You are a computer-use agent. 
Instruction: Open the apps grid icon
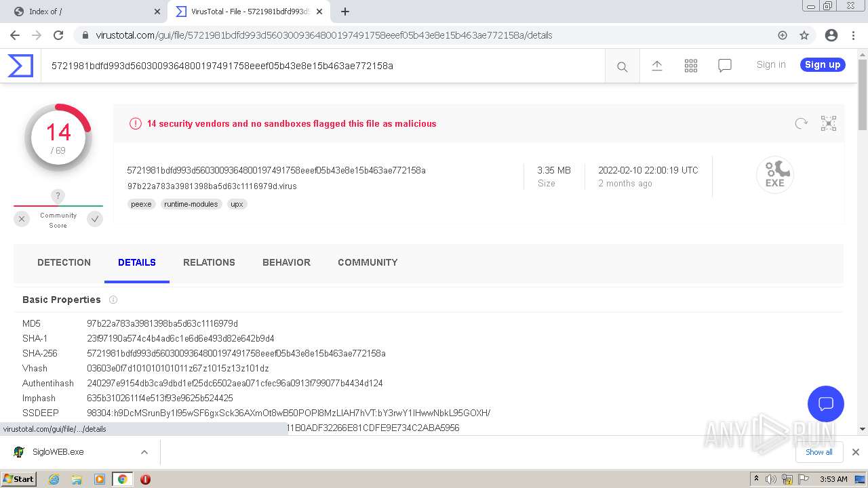click(690, 66)
